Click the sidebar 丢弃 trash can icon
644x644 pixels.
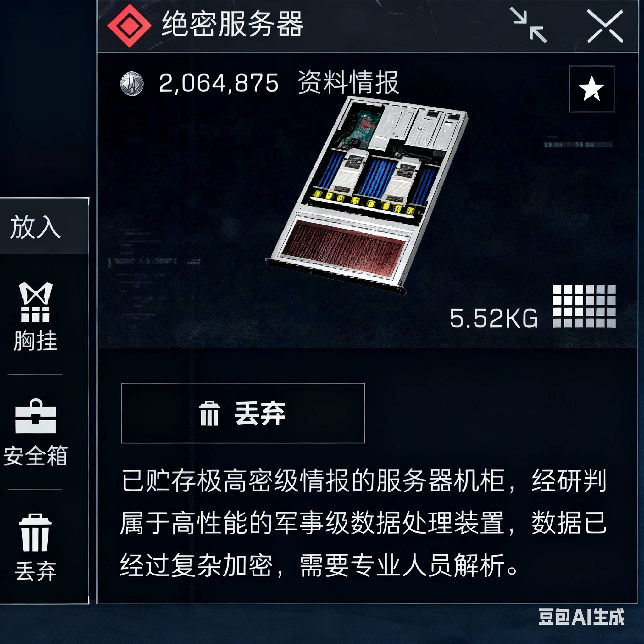coord(35,532)
